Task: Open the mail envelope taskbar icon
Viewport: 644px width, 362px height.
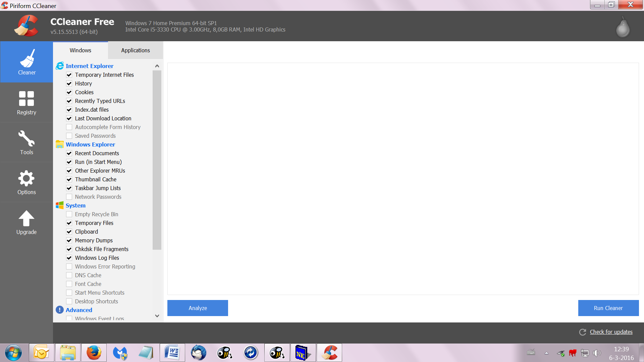Action: click(x=42, y=353)
